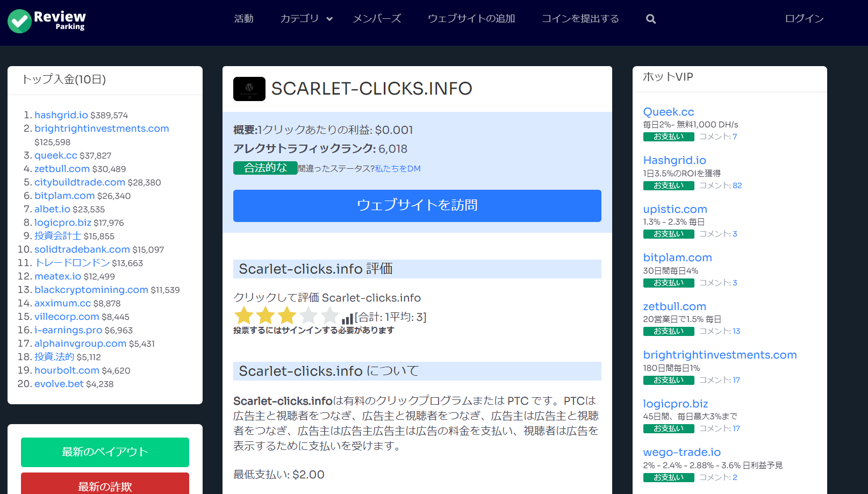
Task: Click お支払い badge under upistic.com
Action: click(669, 234)
